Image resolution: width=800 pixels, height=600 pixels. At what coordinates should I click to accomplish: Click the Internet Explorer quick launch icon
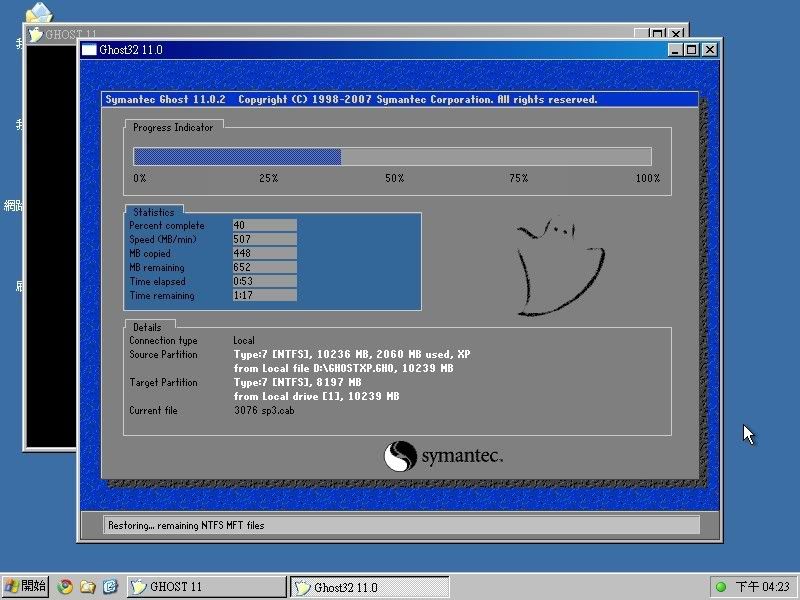click(x=110, y=586)
